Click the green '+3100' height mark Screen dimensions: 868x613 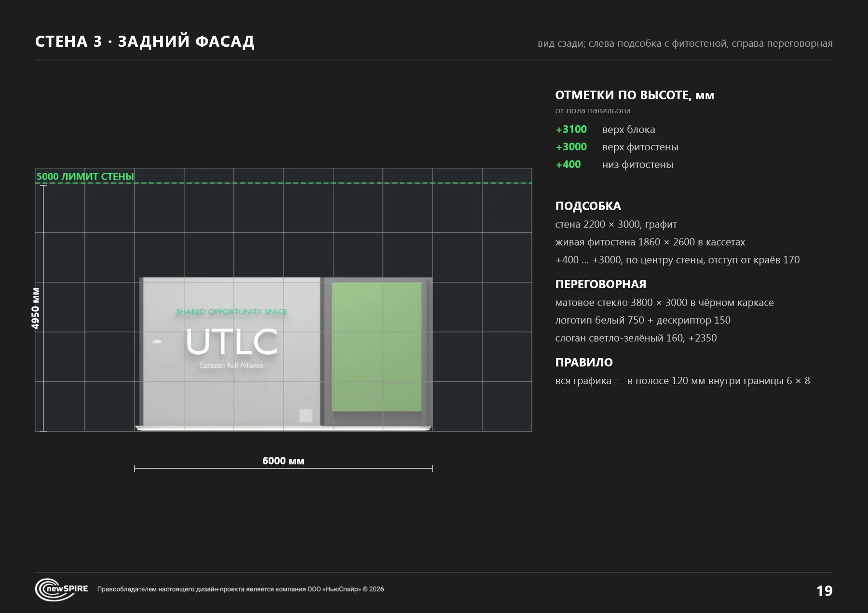pos(571,129)
